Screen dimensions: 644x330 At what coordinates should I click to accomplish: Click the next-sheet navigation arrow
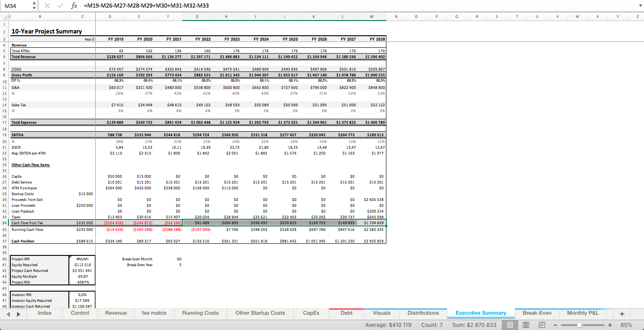[x=18, y=313]
